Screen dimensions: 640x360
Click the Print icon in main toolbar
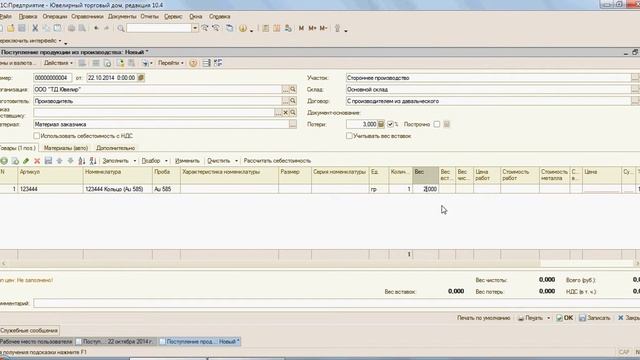point(71,28)
